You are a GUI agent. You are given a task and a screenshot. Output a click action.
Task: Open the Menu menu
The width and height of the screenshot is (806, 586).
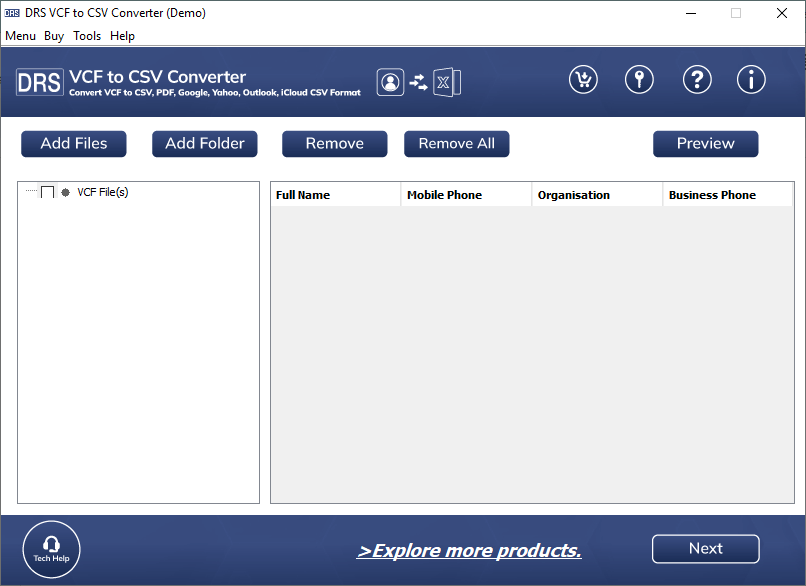(x=21, y=36)
